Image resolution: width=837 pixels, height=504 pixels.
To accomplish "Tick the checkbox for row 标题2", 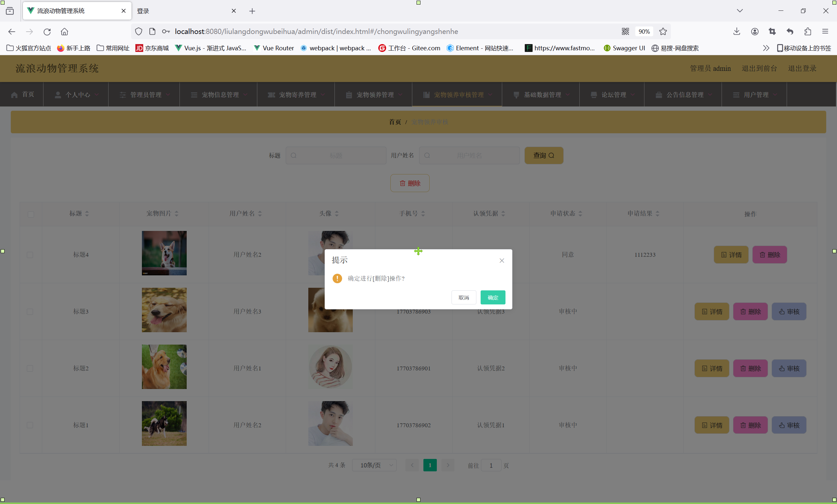I will tap(30, 368).
